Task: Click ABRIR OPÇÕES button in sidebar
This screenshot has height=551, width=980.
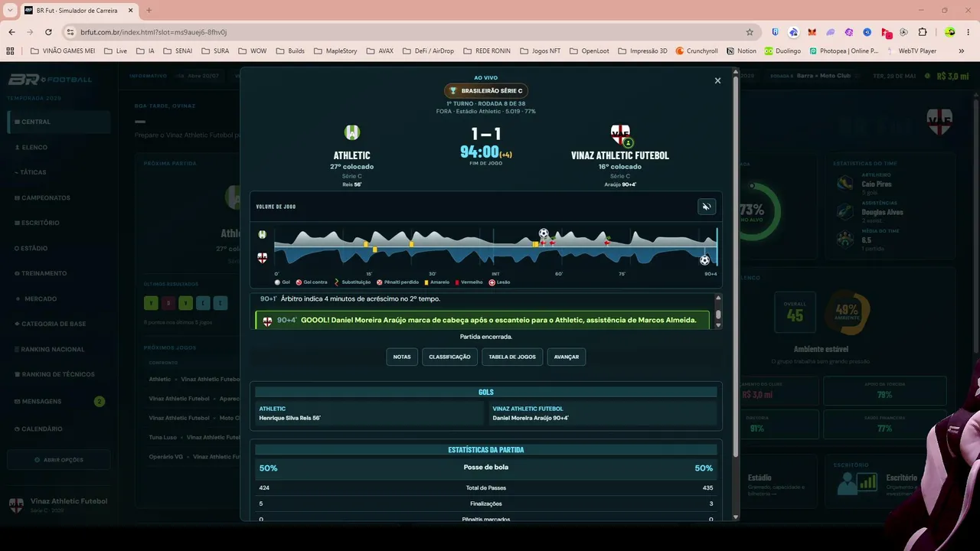Action: point(59,460)
